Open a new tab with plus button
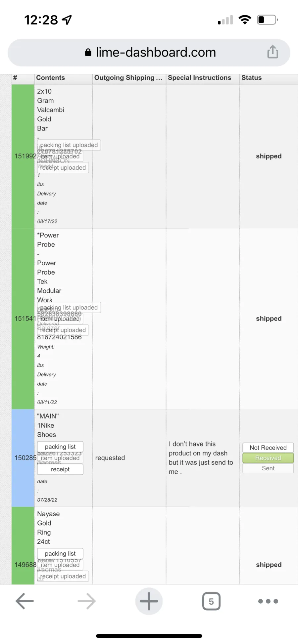 [x=149, y=601]
